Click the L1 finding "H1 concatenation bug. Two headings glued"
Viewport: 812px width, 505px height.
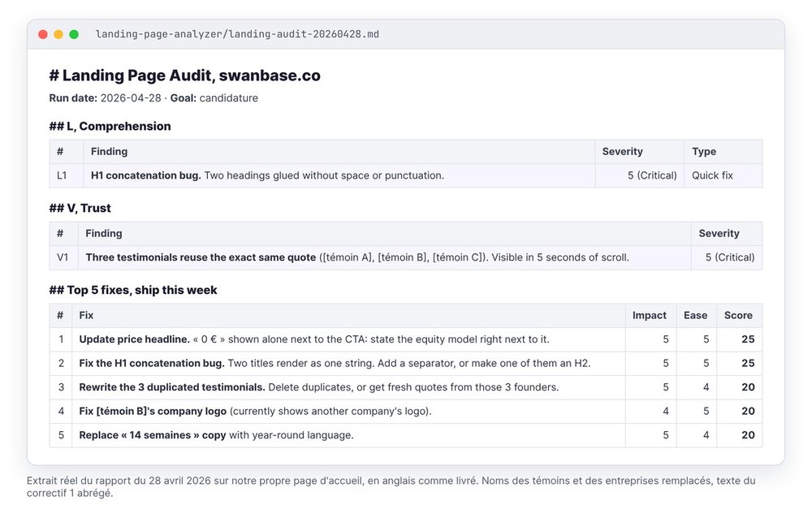267,175
